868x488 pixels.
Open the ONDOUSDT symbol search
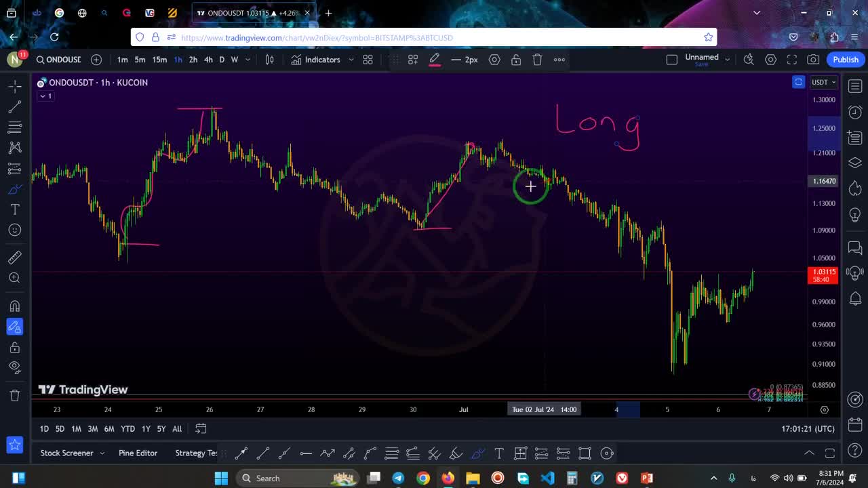(x=59, y=60)
